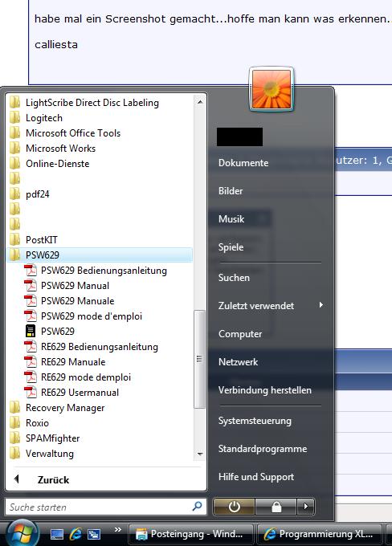The height and width of the screenshot is (546, 392).
Task: Click the search magnifier icon
Action: pos(198,507)
